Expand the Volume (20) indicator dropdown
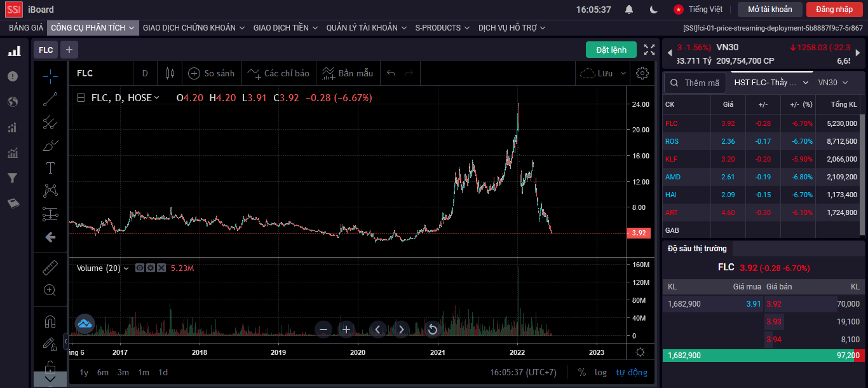 (126, 268)
